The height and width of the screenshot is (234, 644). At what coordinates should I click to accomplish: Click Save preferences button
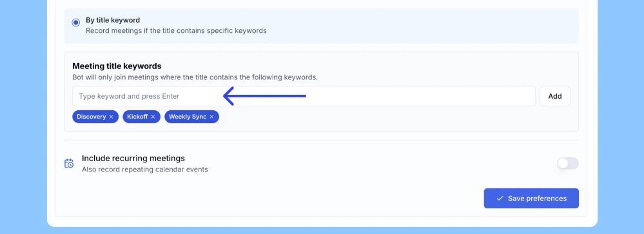(531, 199)
